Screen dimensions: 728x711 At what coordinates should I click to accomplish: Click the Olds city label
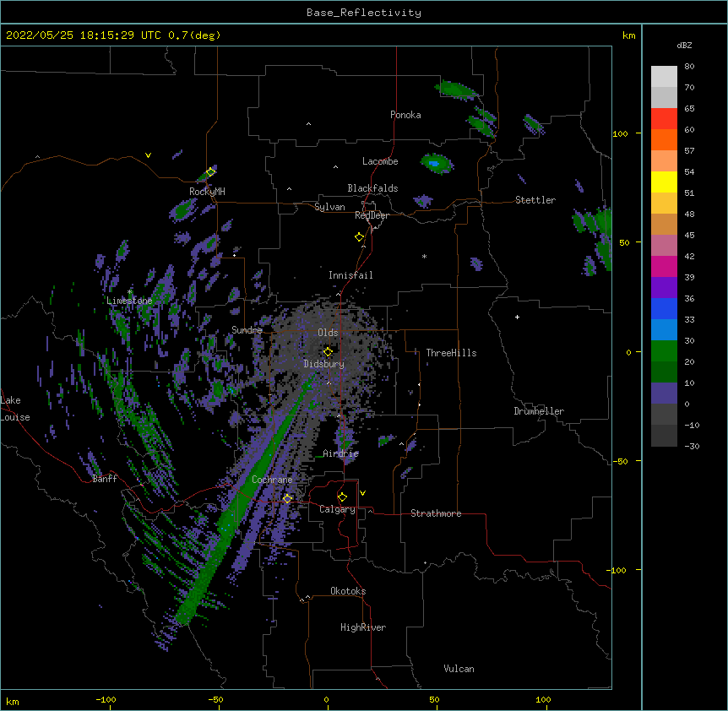[x=328, y=333]
